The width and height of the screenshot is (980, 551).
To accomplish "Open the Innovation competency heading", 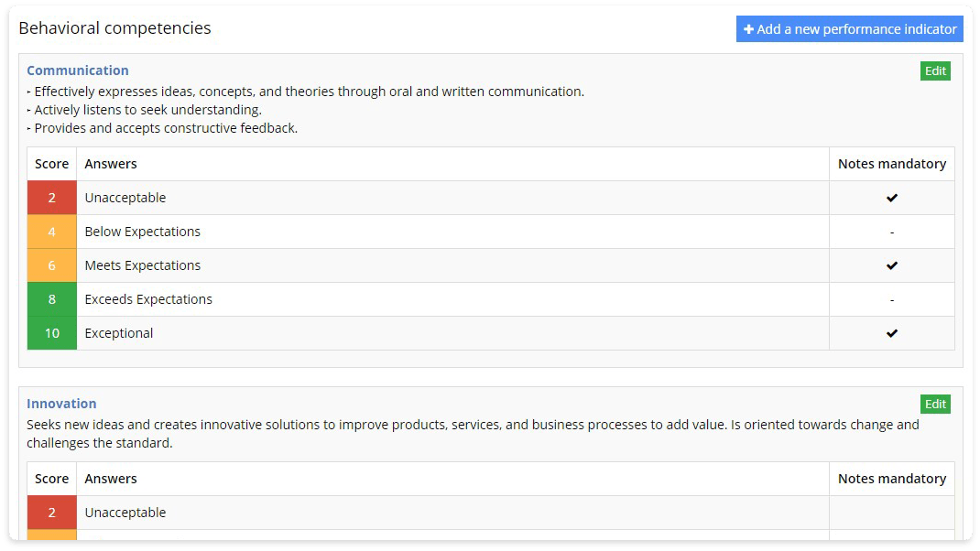I will click(61, 404).
